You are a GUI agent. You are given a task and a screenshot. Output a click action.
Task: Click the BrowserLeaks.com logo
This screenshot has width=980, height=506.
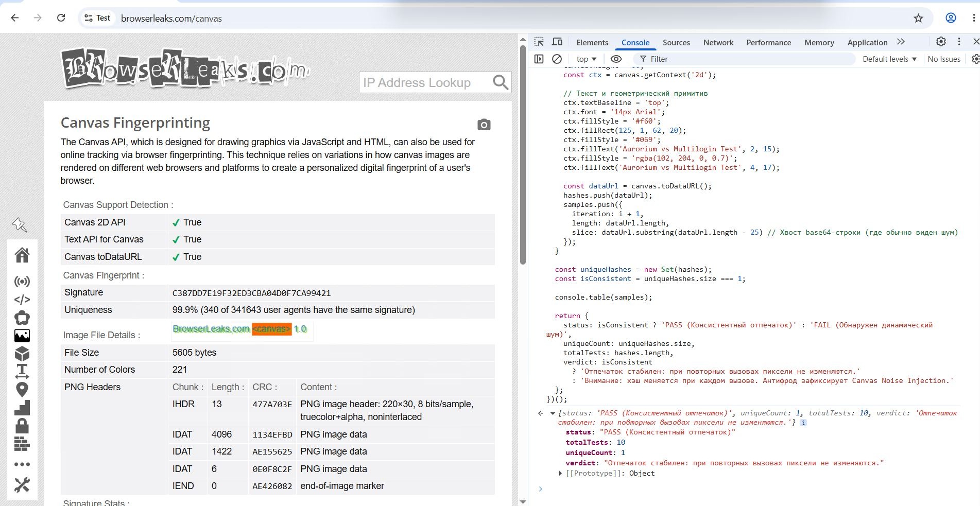tap(186, 68)
